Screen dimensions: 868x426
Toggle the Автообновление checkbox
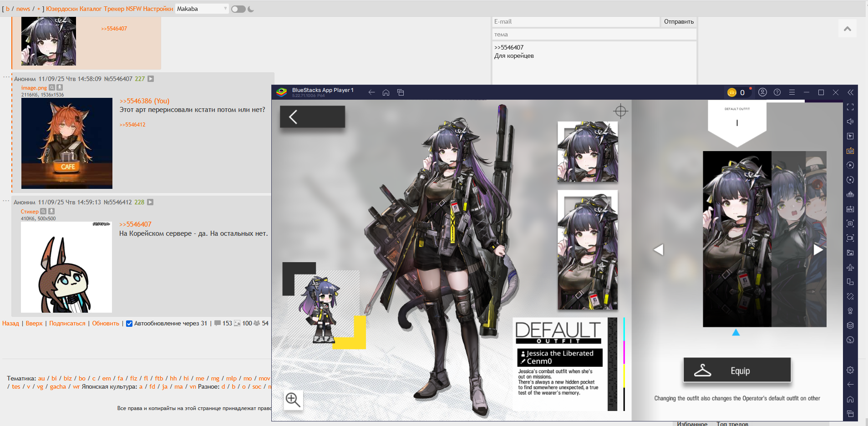[129, 324]
